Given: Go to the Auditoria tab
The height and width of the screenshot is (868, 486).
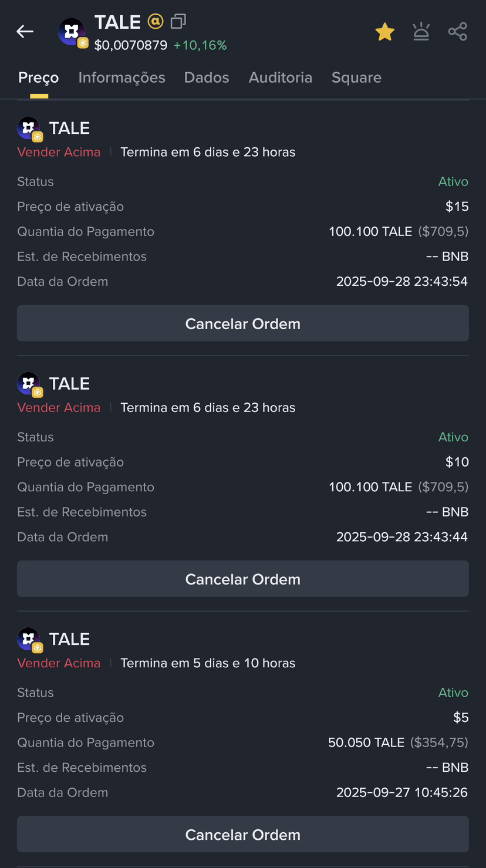Looking at the screenshot, I should click(281, 77).
